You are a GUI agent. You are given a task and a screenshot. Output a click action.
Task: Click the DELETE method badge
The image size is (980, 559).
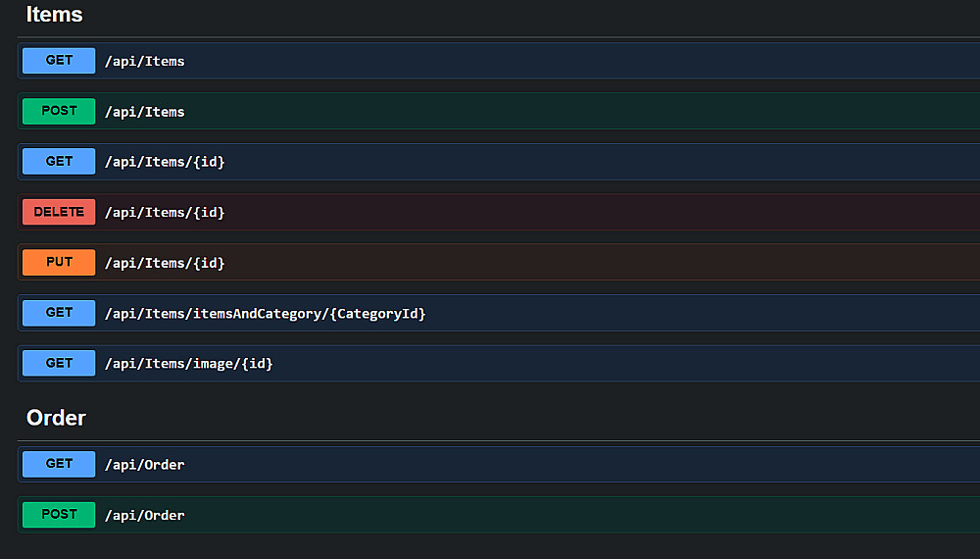[x=59, y=212]
